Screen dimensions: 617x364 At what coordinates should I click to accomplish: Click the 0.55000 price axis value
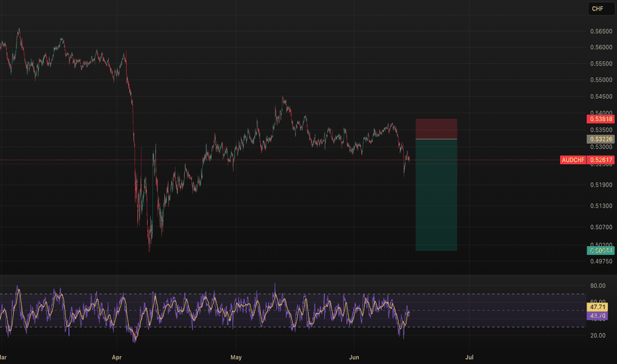coord(601,79)
